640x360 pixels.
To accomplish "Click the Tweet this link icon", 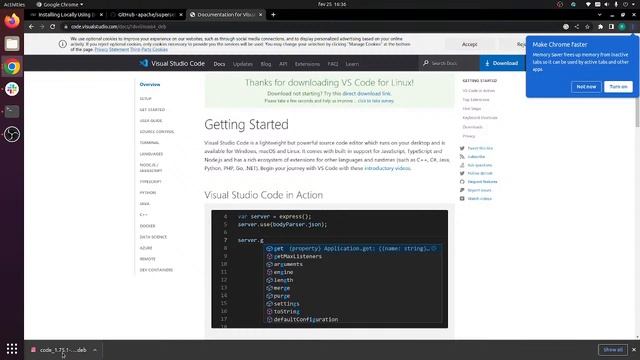I will pos(462,148).
